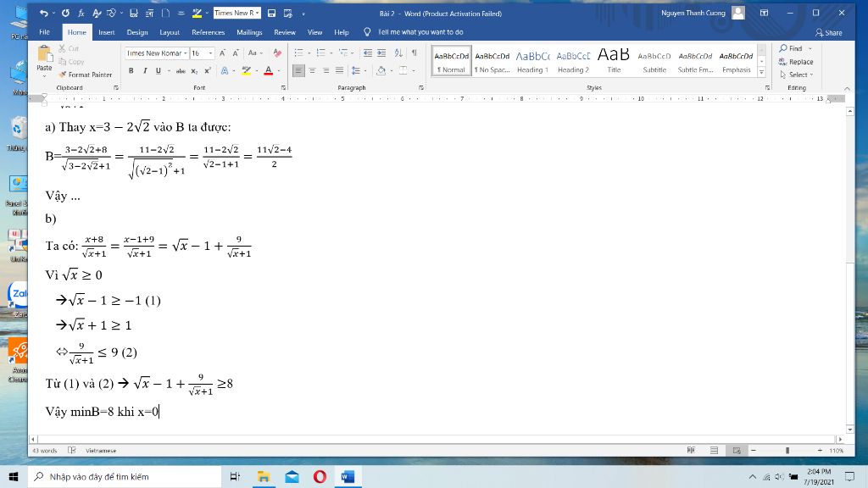
Task: Align text to the right
Action: click(x=326, y=71)
